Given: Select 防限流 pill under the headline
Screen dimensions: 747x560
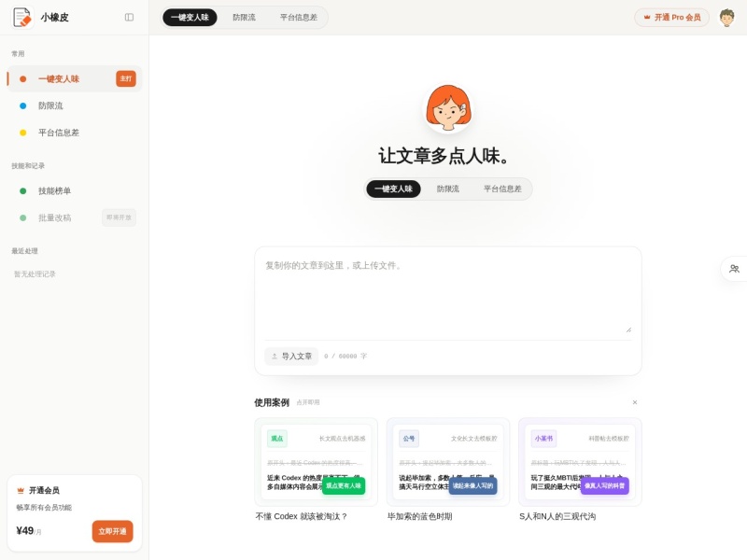Looking at the screenshot, I should [448, 189].
